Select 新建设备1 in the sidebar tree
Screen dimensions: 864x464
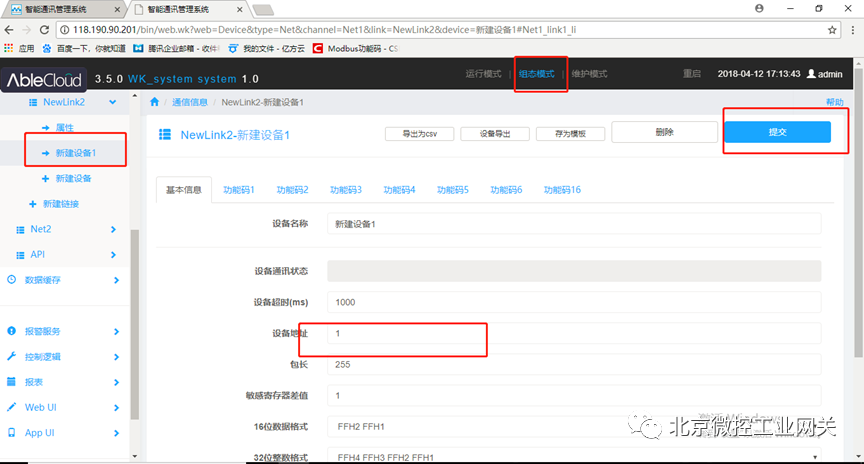(78, 153)
